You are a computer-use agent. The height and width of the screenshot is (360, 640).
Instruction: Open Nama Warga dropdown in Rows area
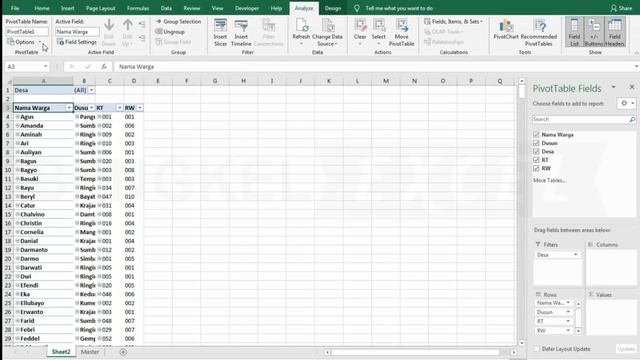(x=568, y=303)
